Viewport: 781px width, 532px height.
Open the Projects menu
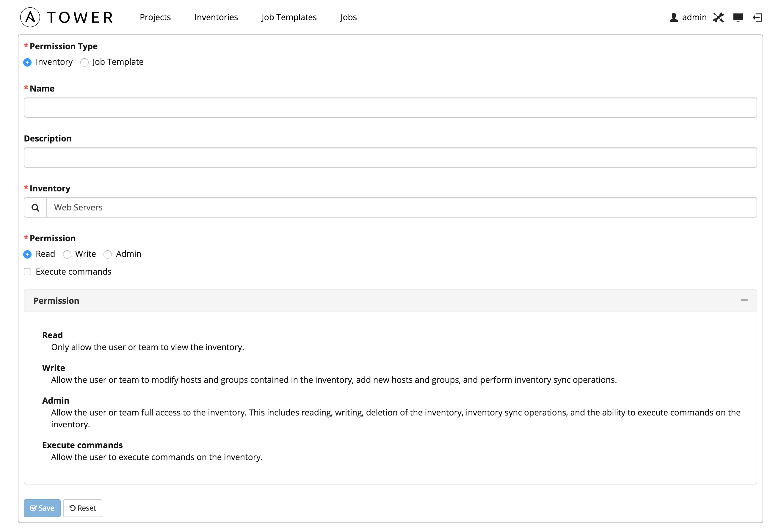point(155,17)
